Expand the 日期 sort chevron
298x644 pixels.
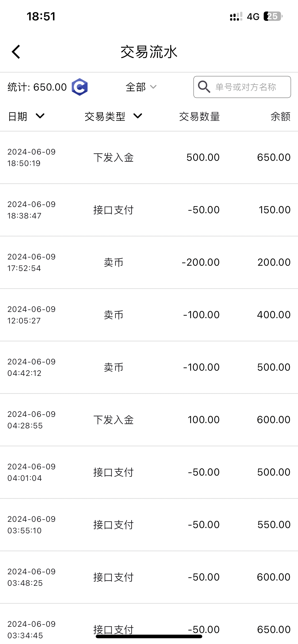[x=40, y=116]
